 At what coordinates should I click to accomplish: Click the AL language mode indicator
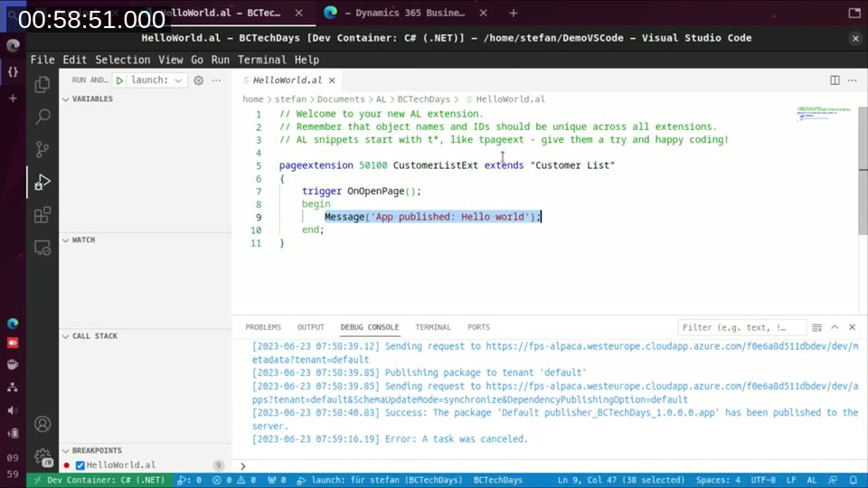(812, 480)
